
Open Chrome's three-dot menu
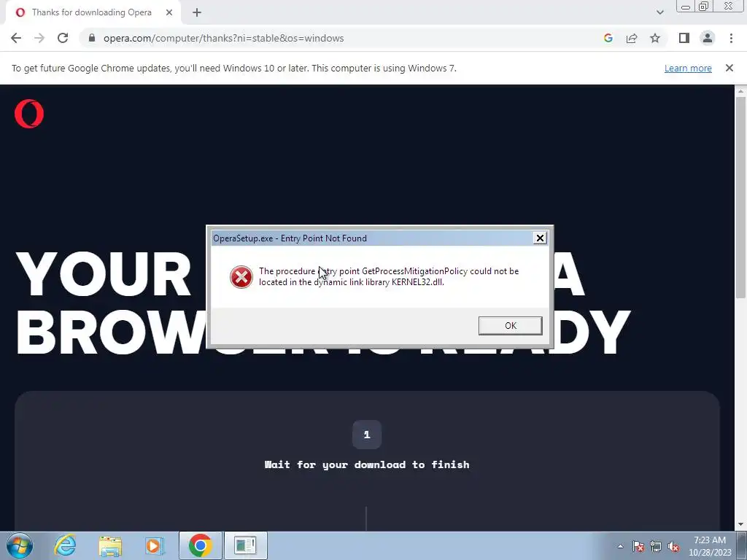click(x=731, y=38)
